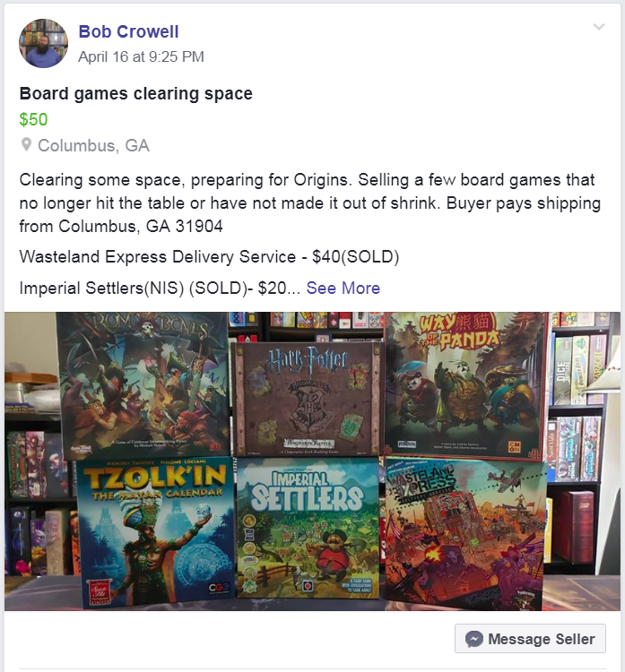Click the $50 price label

click(x=33, y=119)
